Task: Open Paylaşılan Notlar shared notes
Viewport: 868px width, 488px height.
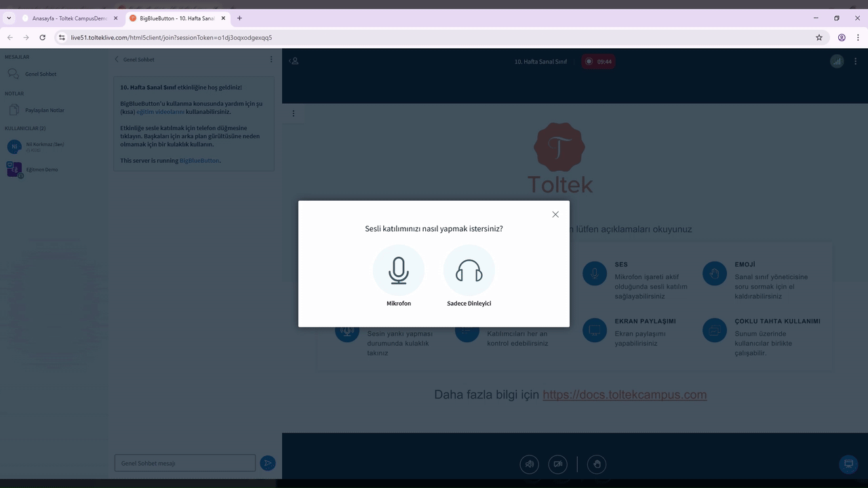Action: coord(45,110)
